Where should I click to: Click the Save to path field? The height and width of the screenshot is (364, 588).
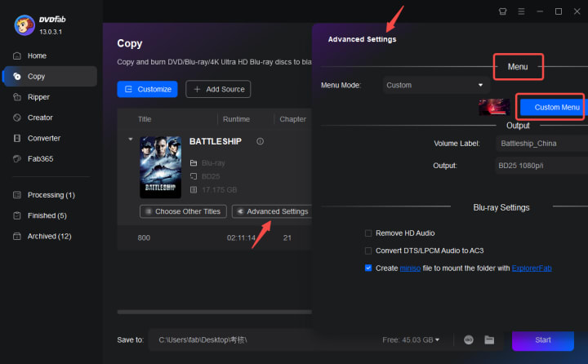coord(262,340)
